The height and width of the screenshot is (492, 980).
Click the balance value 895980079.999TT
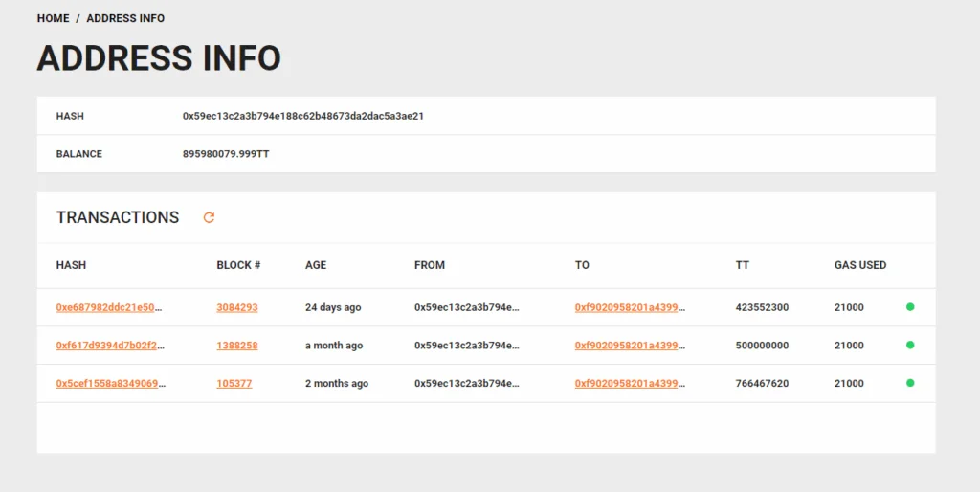pos(226,154)
